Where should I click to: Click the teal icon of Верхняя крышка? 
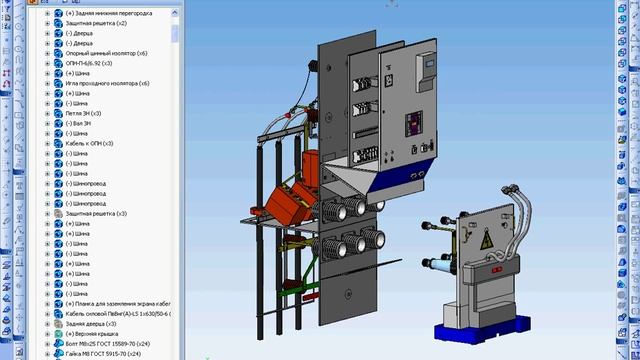[x=58, y=334]
